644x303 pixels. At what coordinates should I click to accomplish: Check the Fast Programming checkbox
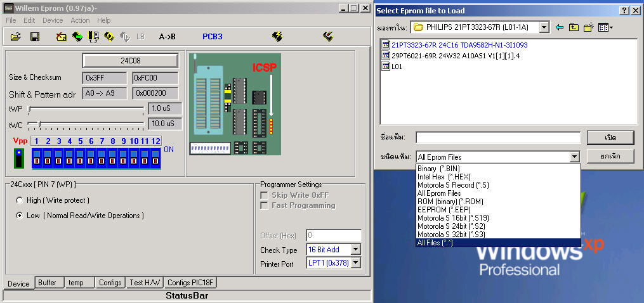point(264,205)
